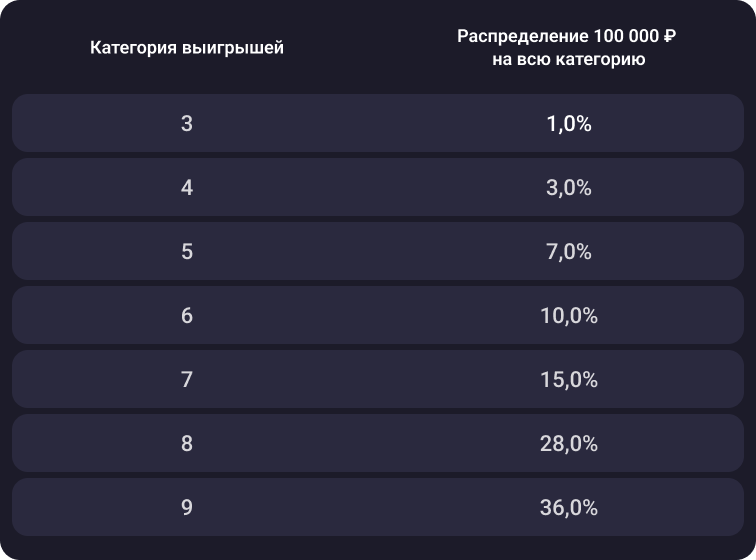The image size is (756, 560).
Task: Select prize category number 4
Action: (x=187, y=188)
